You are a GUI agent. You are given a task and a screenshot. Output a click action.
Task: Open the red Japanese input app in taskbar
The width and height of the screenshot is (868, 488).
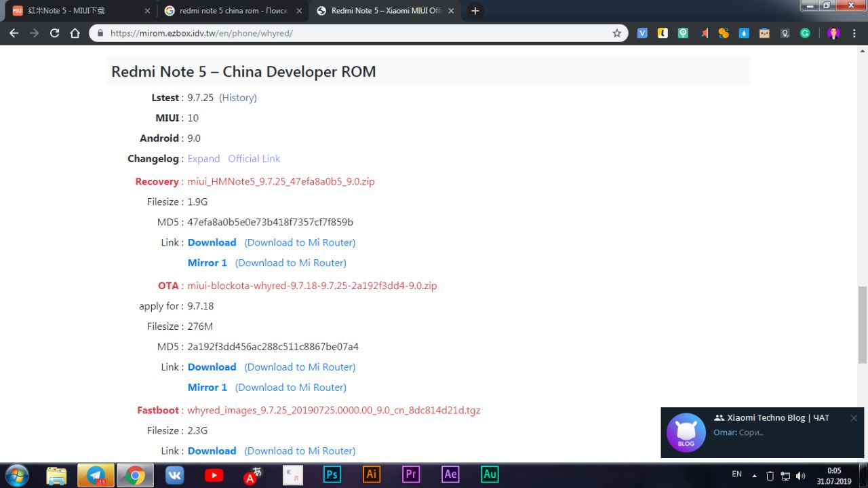pyautogui.click(x=253, y=475)
